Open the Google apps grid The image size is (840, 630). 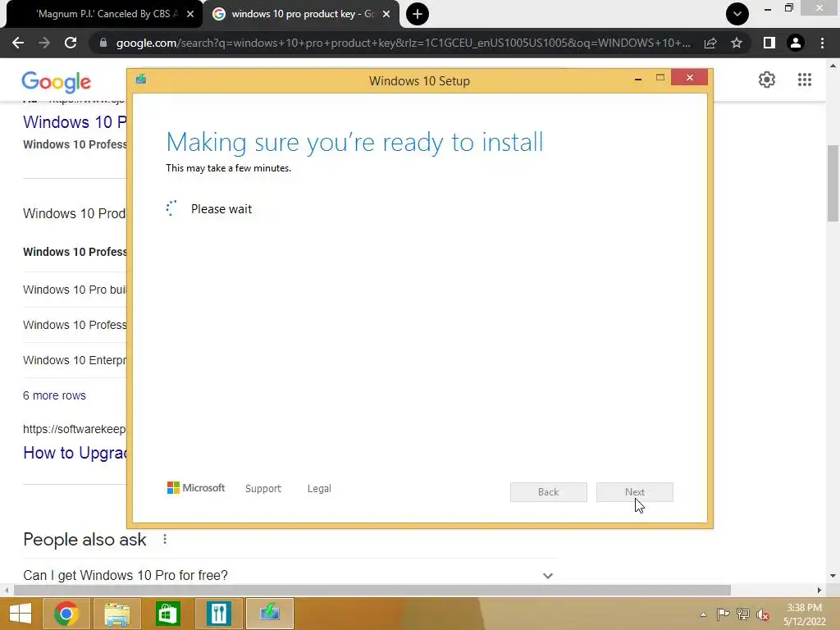tap(805, 80)
